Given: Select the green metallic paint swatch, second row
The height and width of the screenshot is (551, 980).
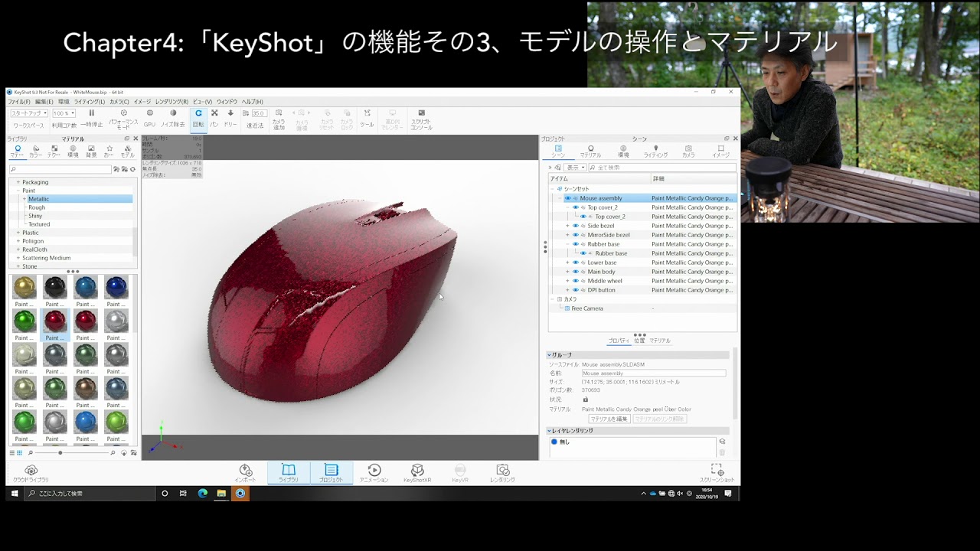Looking at the screenshot, I should point(24,321).
